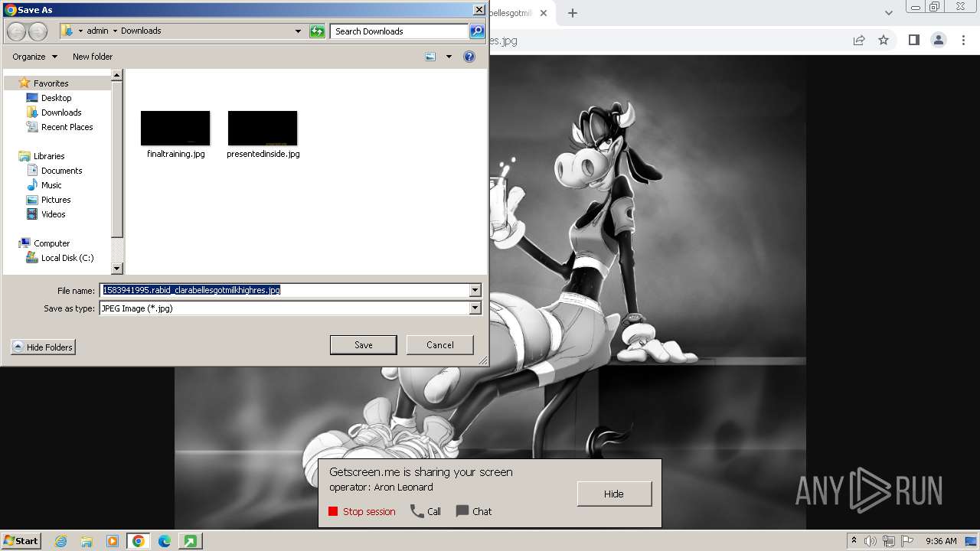
Task: Open Windows Media Player from taskbar
Action: (113, 541)
